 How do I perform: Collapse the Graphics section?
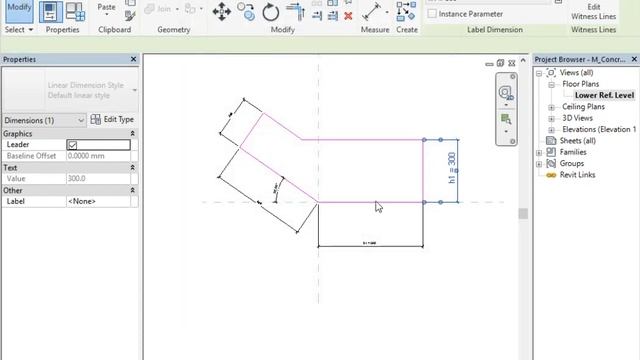[133, 134]
